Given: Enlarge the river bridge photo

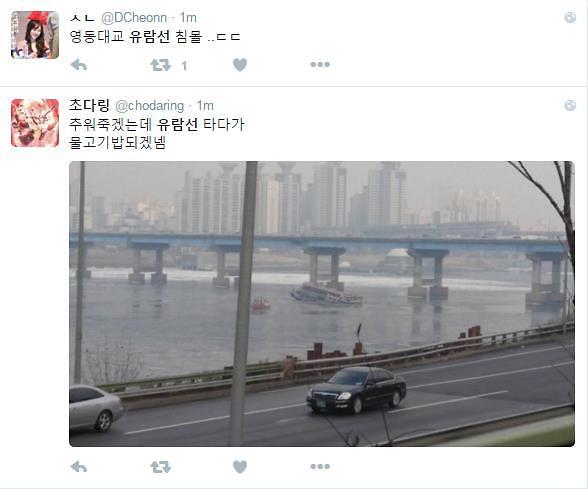Looking at the screenshot, I should pyautogui.click(x=322, y=304).
